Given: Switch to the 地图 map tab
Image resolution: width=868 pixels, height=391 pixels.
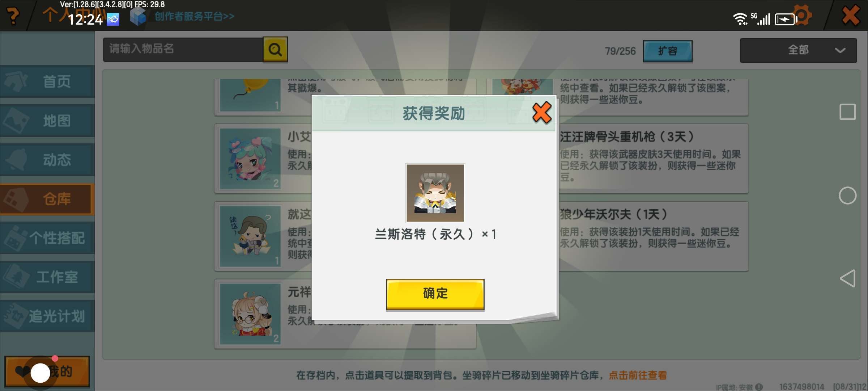Looking at the screenshot, I should 47,121.
